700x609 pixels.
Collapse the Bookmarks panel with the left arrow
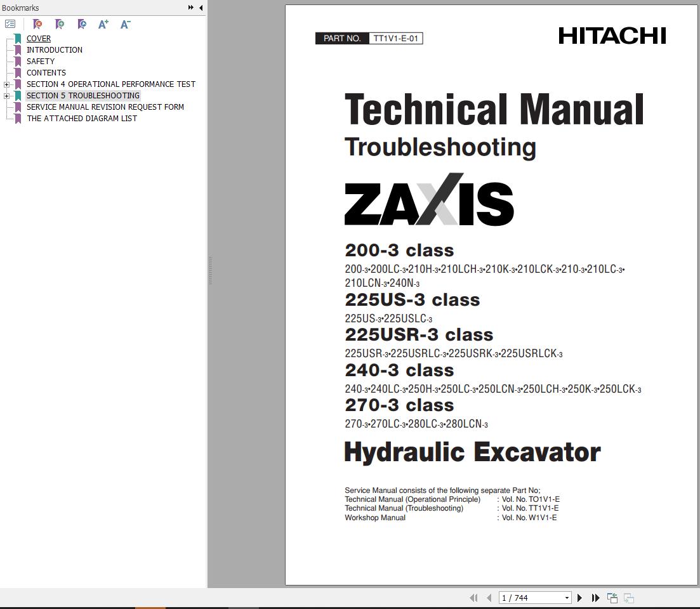coord(201,8)
